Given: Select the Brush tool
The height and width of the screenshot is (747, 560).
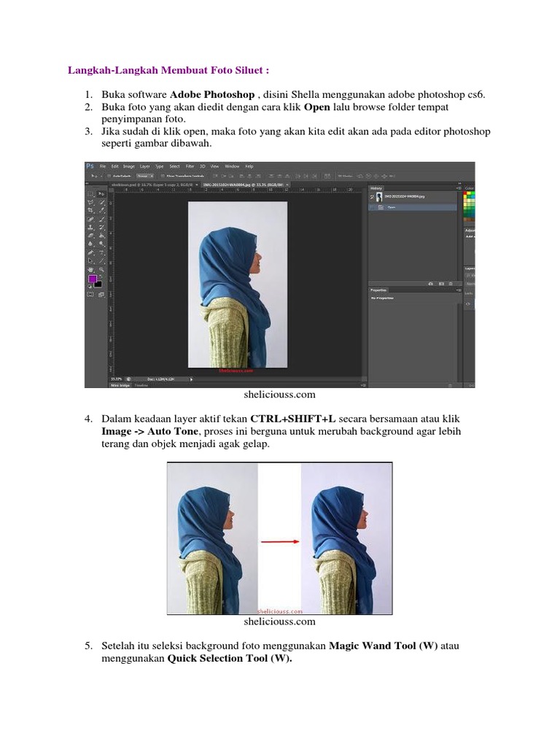Looking at the screenshot, I should [x=102, y=219].
